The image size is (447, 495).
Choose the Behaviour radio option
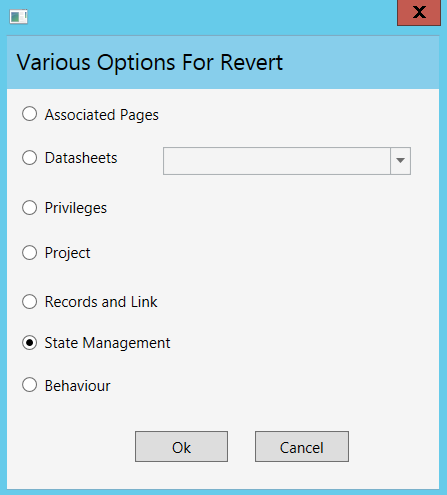[x=30, y=385]
